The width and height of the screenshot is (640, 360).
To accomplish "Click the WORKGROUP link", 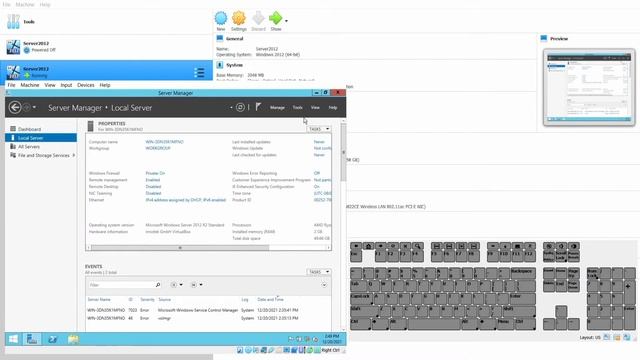I will click(158, 148).
